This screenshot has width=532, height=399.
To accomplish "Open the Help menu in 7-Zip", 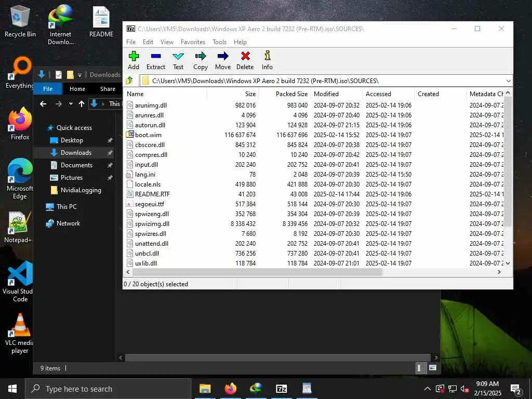I will pos(240,42).
